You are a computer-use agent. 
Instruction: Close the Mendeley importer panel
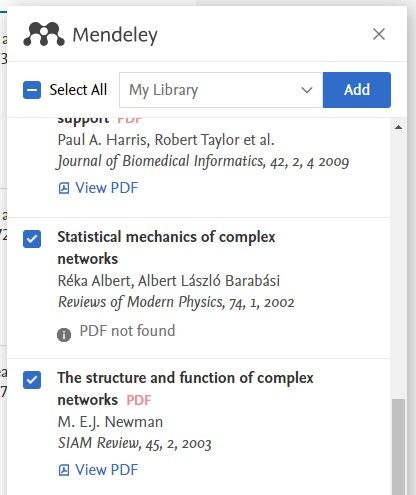379,34
